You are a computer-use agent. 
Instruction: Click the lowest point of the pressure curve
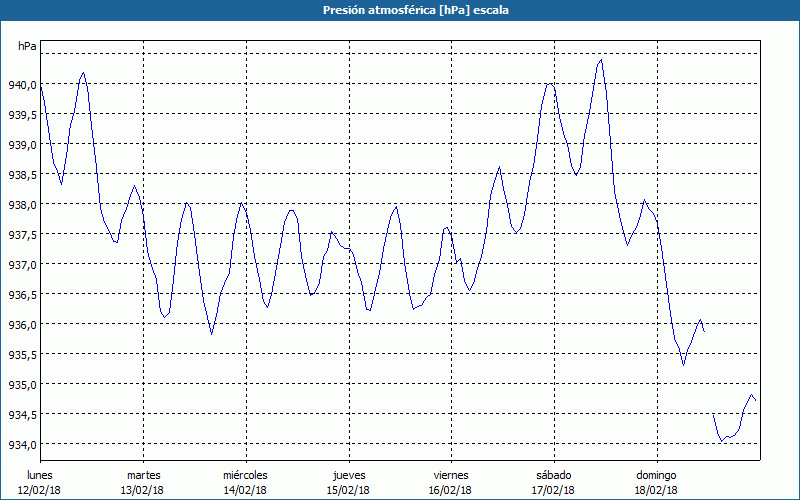pyautogui.click(x=720, y=441)
